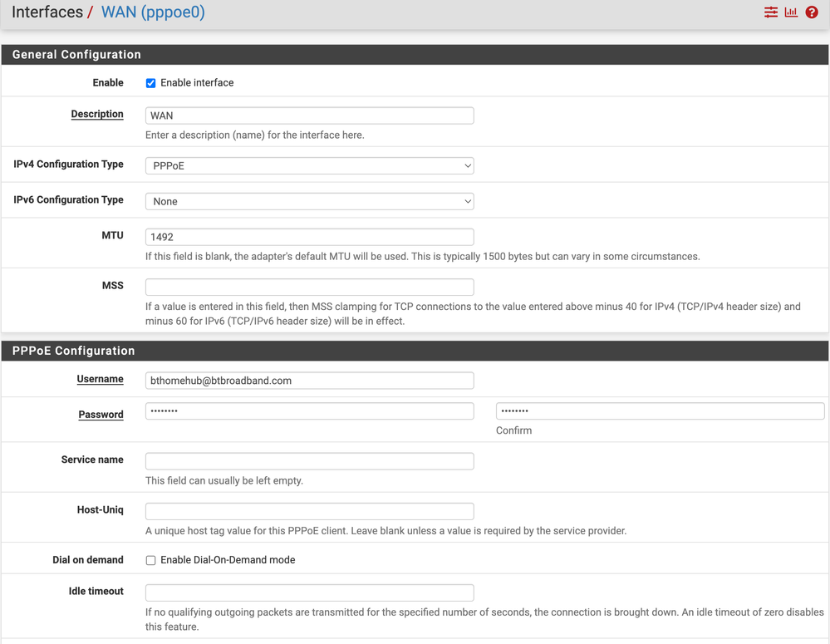Enable Dial-On-Demand mode checkbox
The width and height of the screenshot is (830, 644).
coord(150,560)
